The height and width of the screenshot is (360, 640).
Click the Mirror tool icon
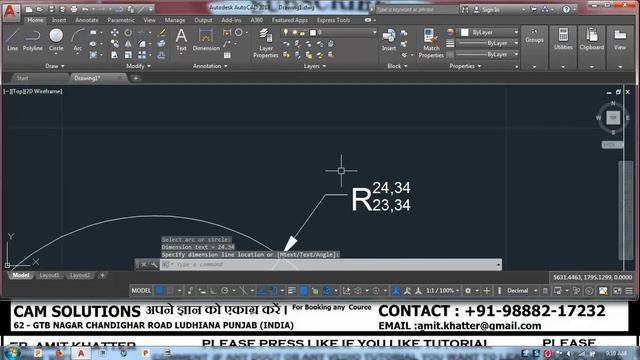(x=128, y=44)
